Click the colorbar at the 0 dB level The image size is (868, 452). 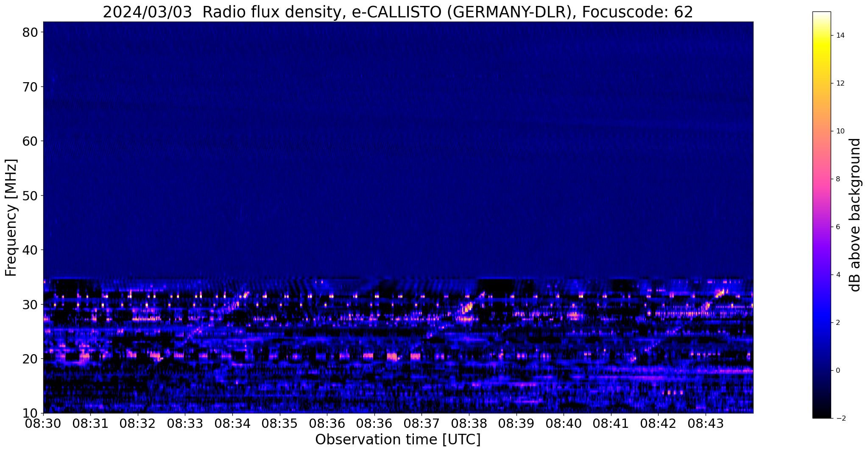click(x=821, y=370)
